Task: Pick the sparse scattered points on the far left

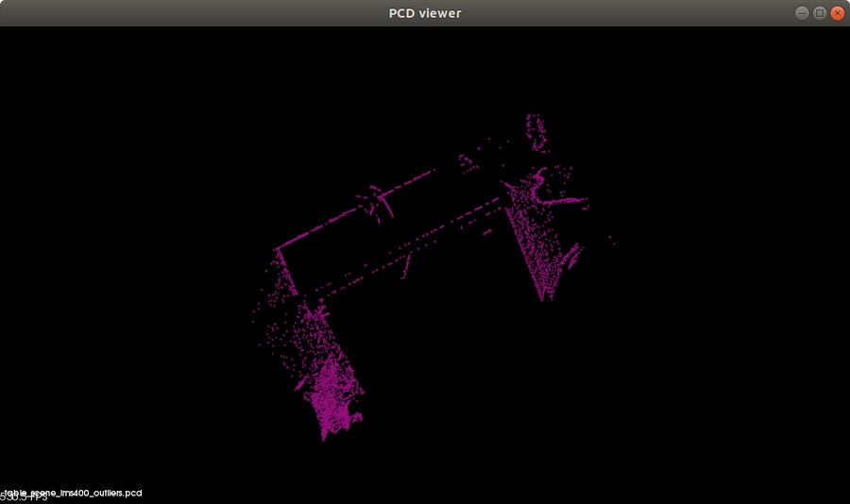Action: 259,311
